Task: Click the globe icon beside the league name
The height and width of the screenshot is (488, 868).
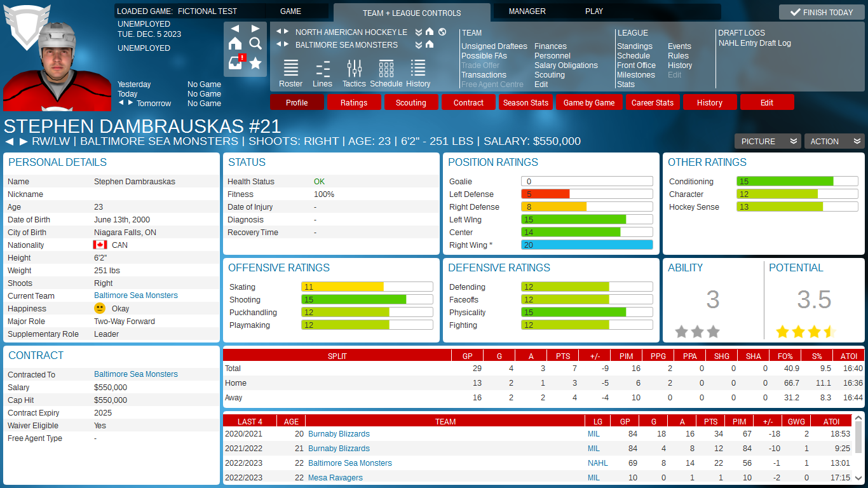Action: tap(442, 32)
